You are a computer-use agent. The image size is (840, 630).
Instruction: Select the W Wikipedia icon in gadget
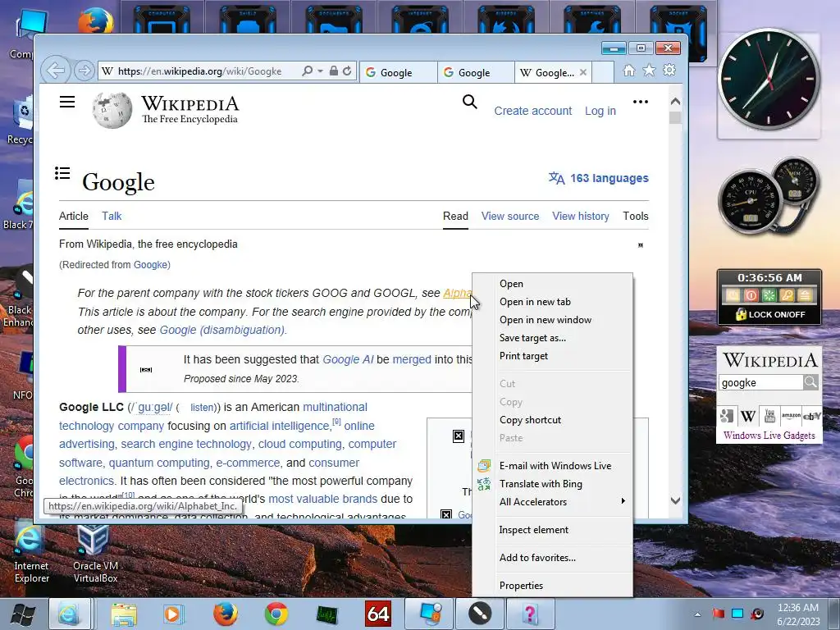coord(748,416)
